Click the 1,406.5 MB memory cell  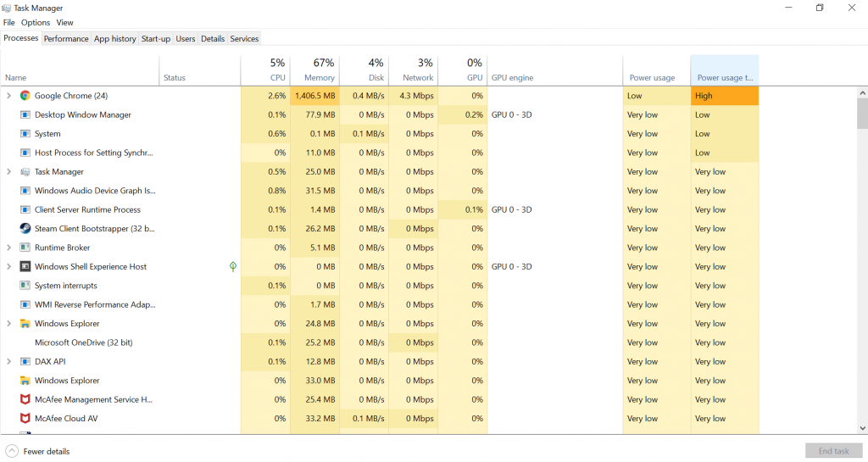coord(314,96)
